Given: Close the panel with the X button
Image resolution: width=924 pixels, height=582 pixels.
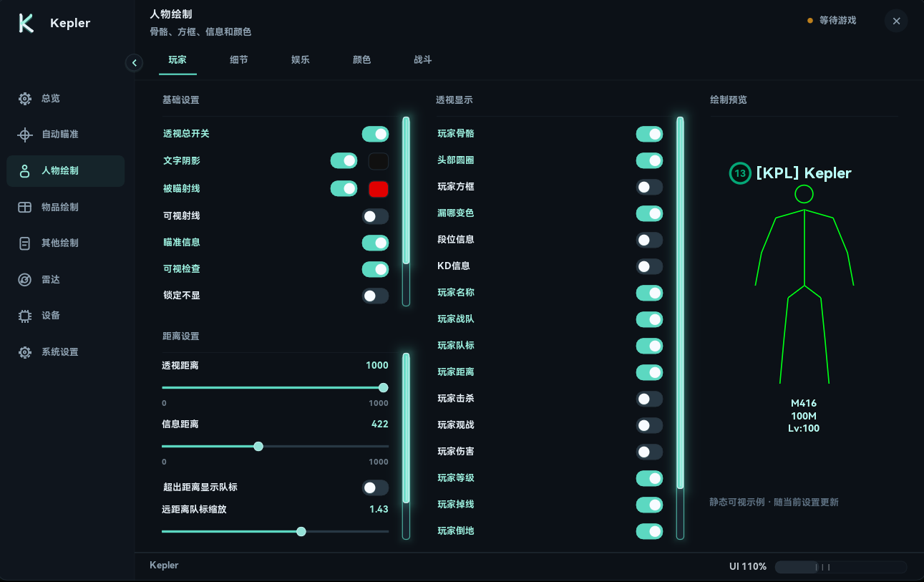Looking at the screenshot, I should pyautogui.click(x=896, y=21).
